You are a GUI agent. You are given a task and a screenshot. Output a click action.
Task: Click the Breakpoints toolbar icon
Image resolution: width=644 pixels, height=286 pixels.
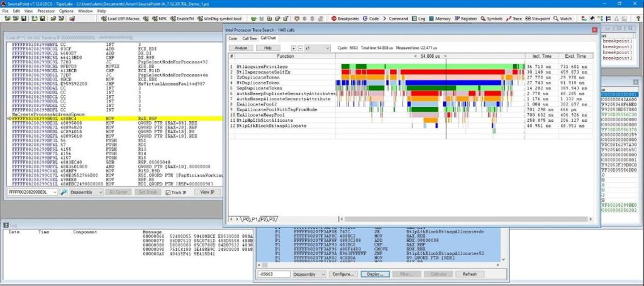pyautogui.click(x=345, y=19)
